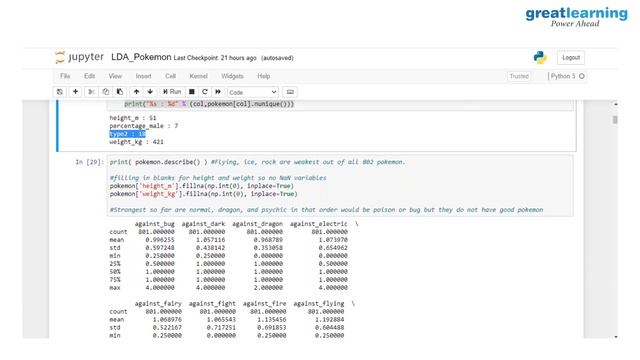
Task: Click the LDA_Pokemon notebook title
Action: tap(141, 57)
